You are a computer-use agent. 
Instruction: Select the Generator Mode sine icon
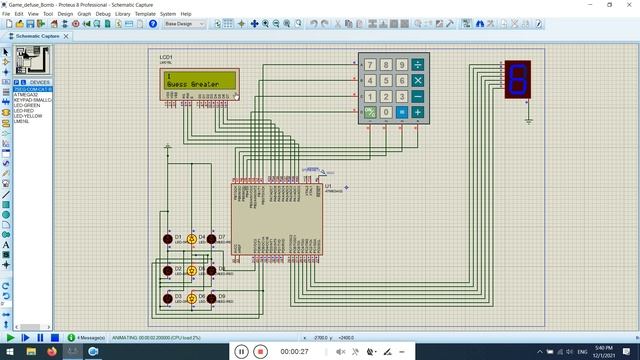click(6, 163)
